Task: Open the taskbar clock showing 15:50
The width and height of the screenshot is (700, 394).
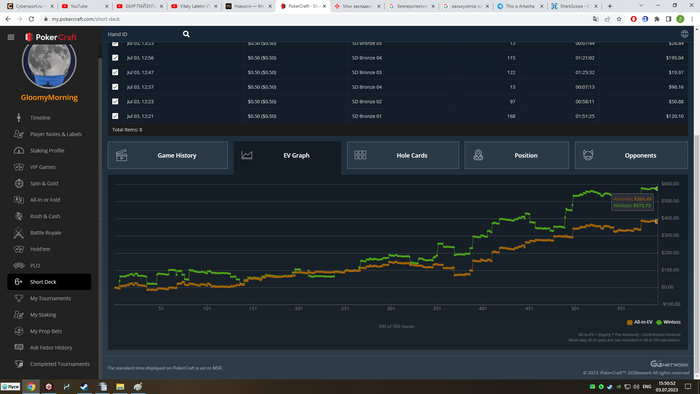Action: [666, 386]
